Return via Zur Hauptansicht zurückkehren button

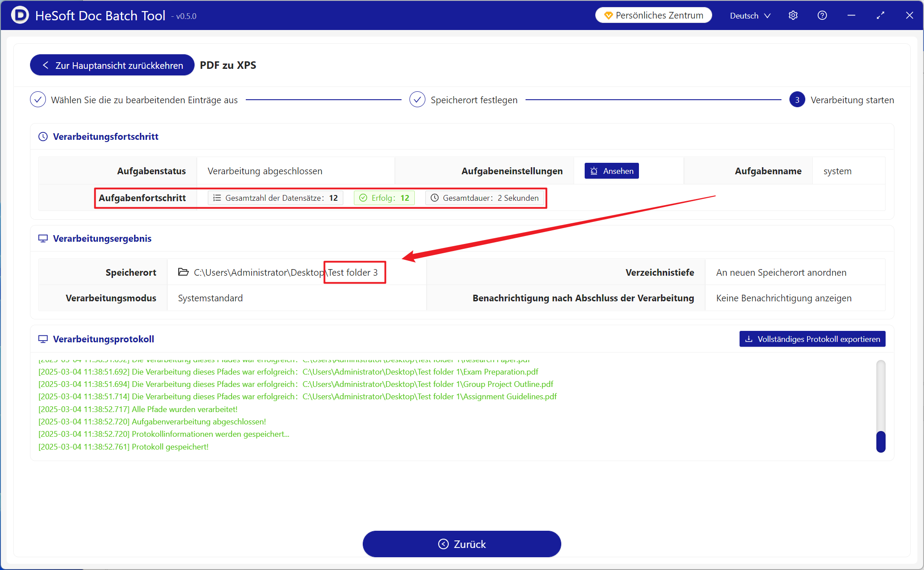tap(112, 65)
